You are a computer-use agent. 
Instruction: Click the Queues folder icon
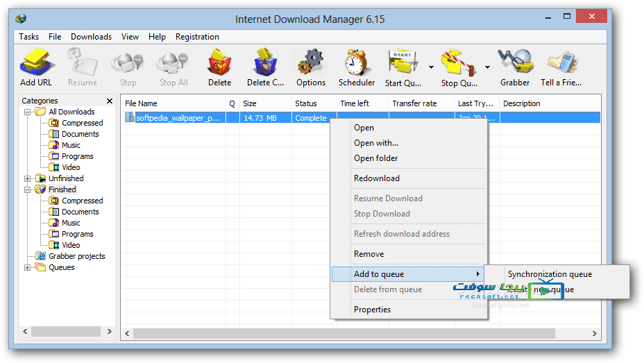40,267
